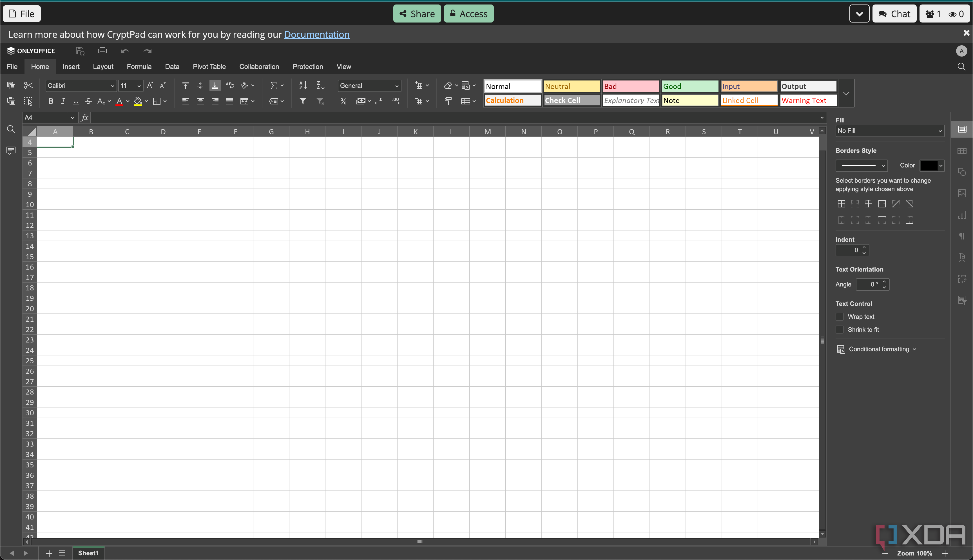Click the List of sheets icon
The image size is (973, 560).
62,553
